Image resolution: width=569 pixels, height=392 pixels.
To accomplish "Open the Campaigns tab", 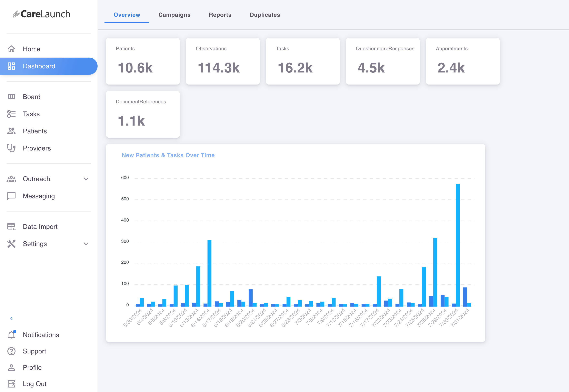I will pyautogui.click(x=174, y=15).
